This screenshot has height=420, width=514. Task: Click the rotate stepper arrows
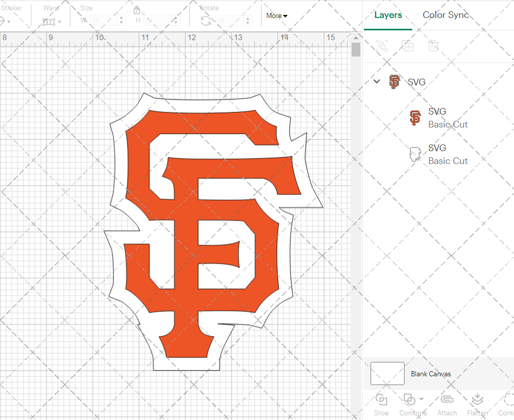(x=248, y=21)
